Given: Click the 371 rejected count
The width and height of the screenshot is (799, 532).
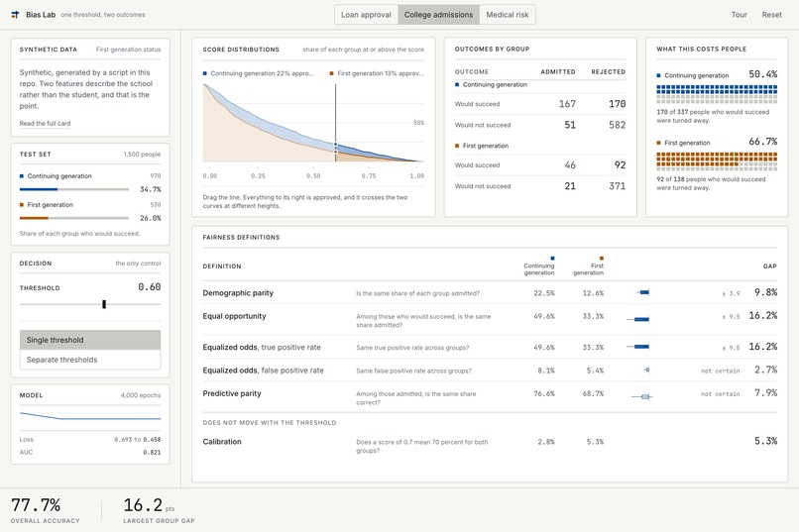Looking at the screenshot, I should pos(617,186).
